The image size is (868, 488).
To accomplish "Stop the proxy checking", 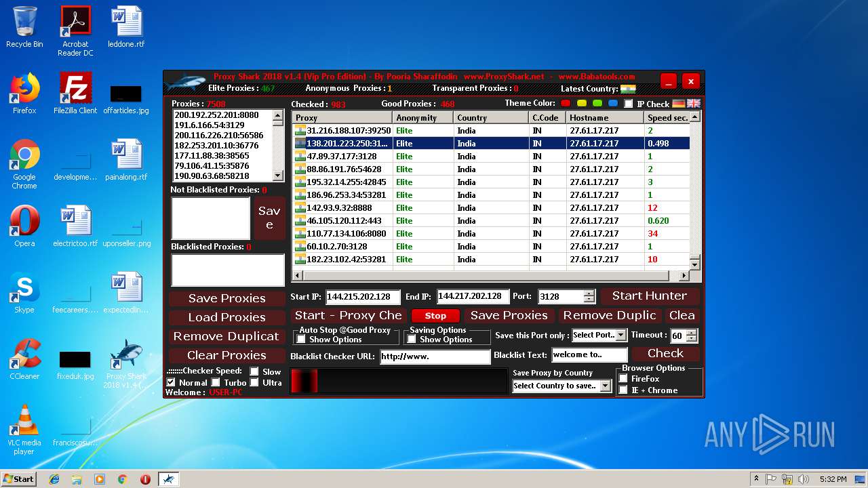I will click(435, 316).
